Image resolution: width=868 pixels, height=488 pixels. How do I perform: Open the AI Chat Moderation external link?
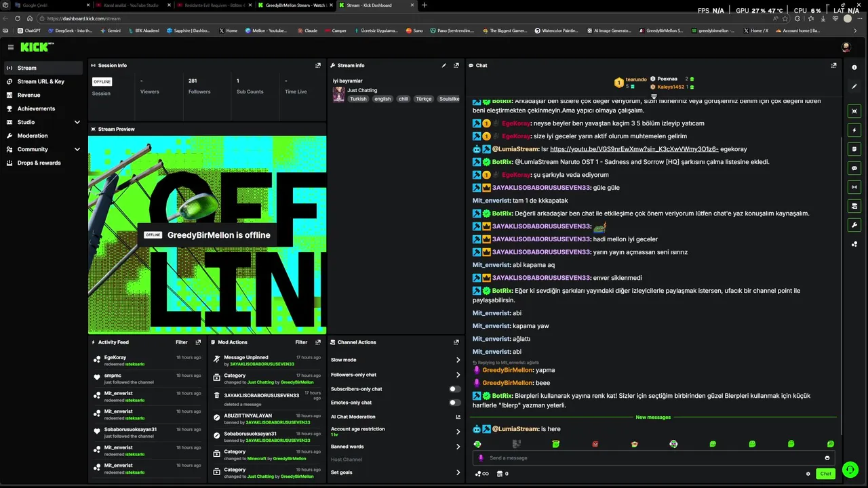click(458, 417)
